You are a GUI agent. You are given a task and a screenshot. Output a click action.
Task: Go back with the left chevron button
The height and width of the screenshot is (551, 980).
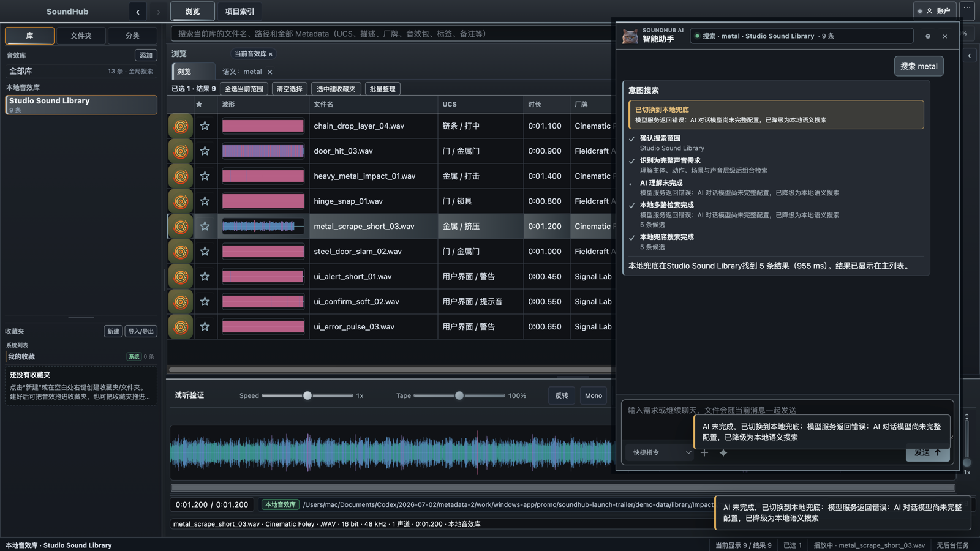[138, 12]
